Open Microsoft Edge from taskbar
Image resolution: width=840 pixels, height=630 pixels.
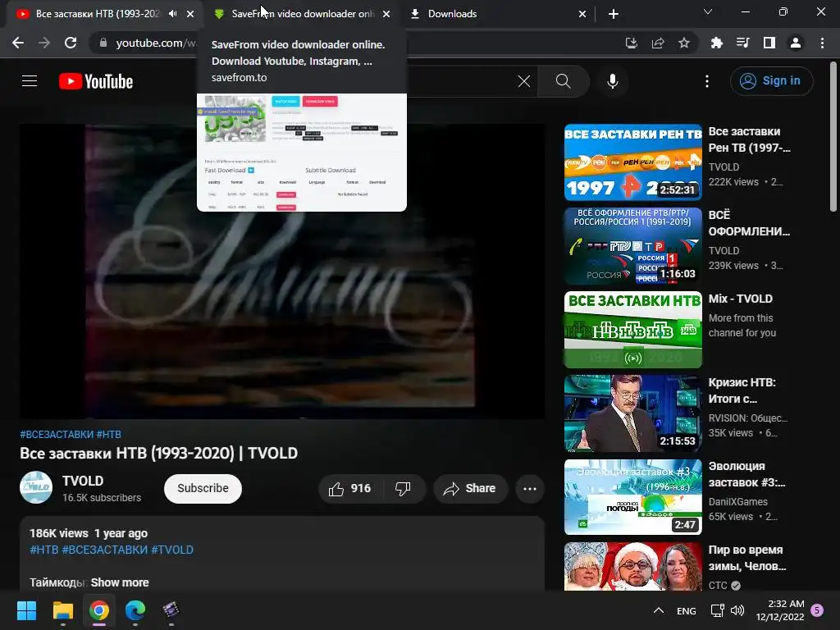point(135,610)
